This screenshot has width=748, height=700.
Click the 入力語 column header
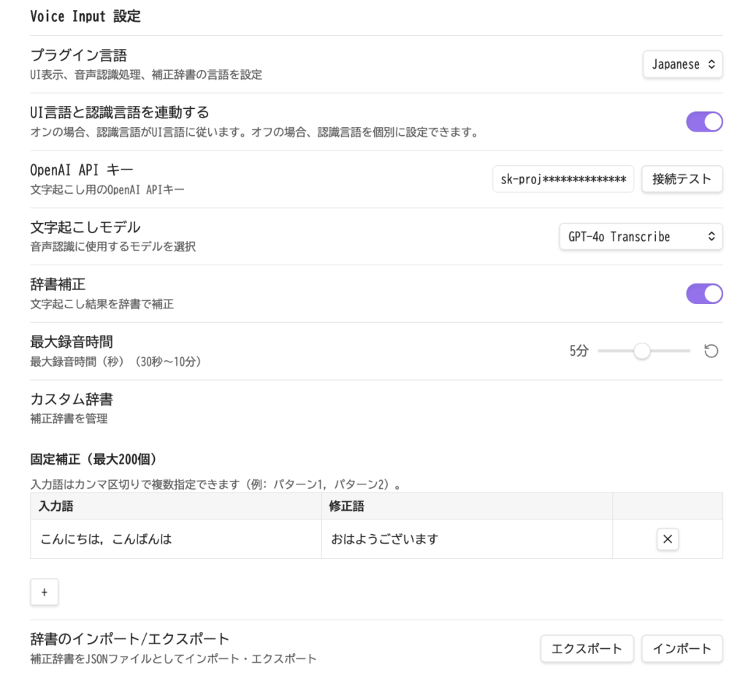coord(56,506)
